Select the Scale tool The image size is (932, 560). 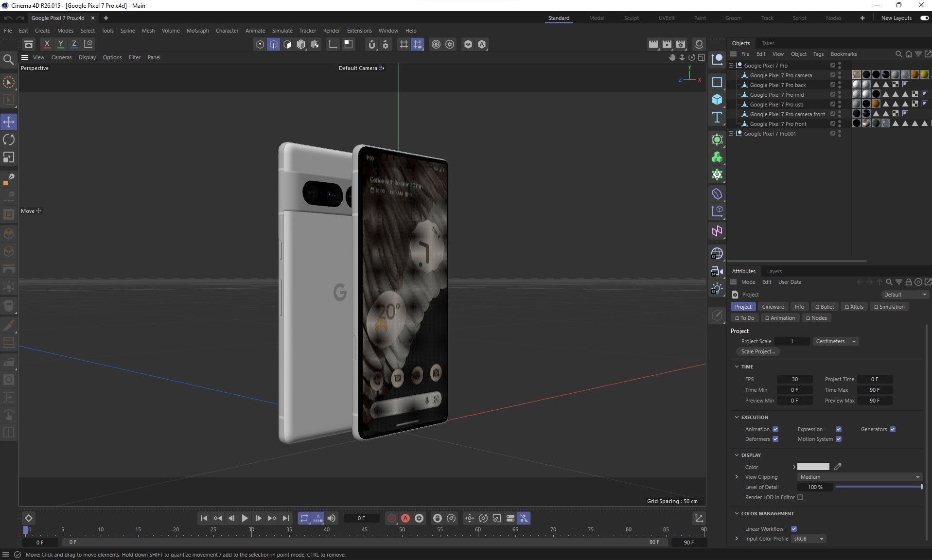tap(9, 157)
